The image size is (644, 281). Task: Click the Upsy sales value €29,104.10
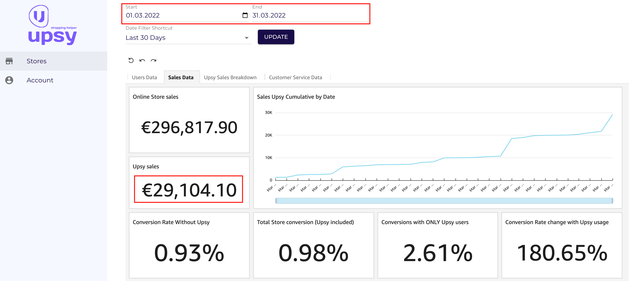(x=189, y=190)
